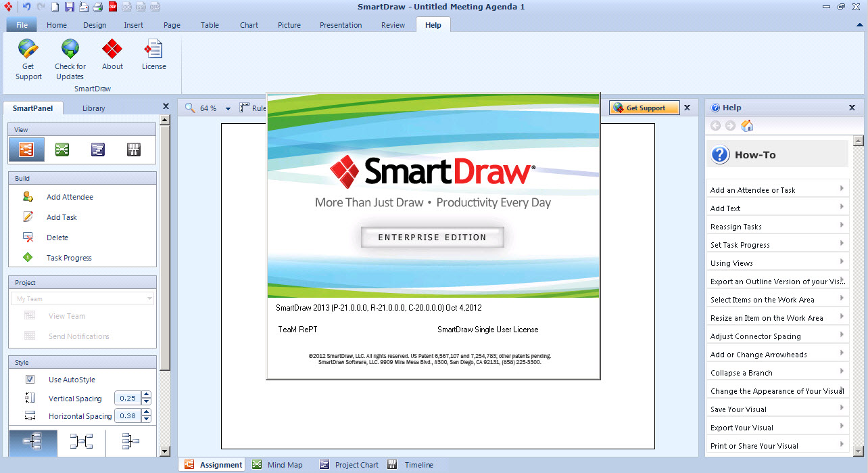Click the Help back navigation arrow

tap(716, 126)
